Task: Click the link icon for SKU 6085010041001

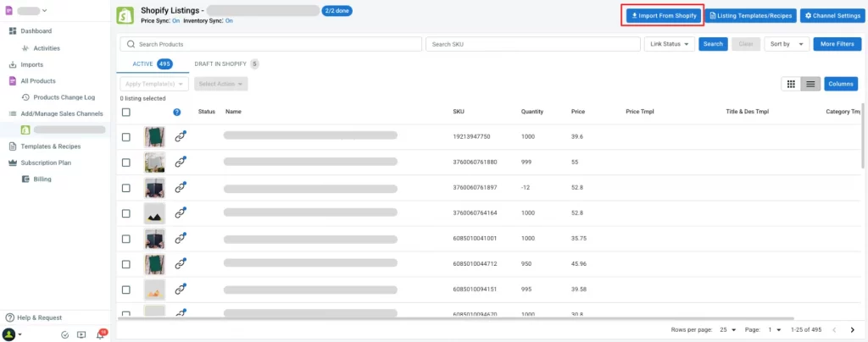Action: (x=180, y=239)
